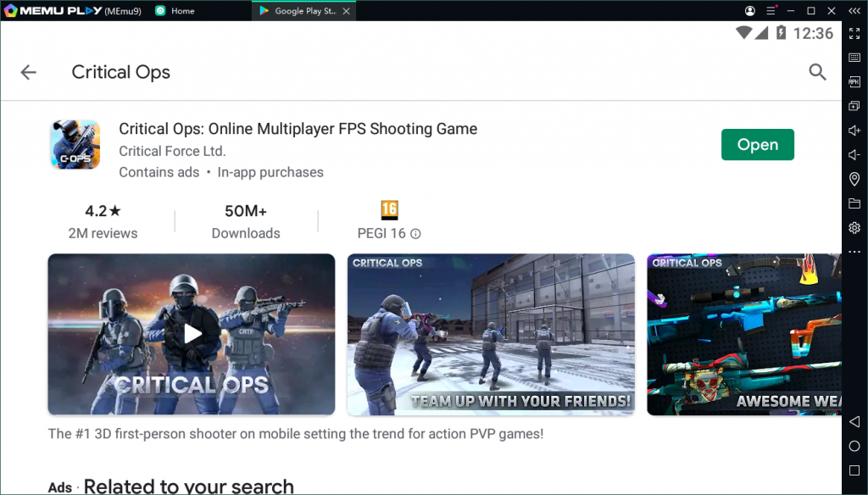Image resolution: width=868 pixels, height=495 pixels.
Task: Open the MEmu title bar menu
Action: (x=770, y=11)
